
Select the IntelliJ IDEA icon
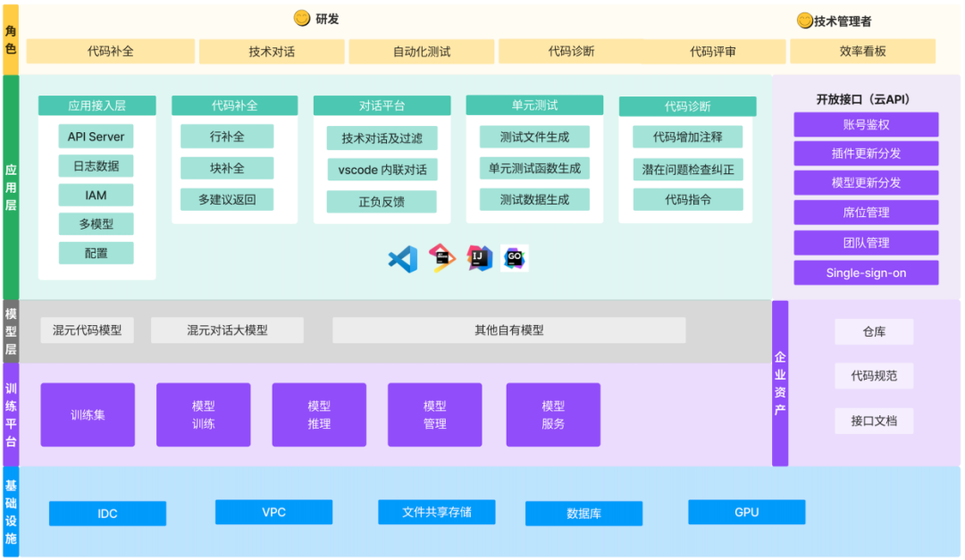pyautogui.click(x=478, y=258)
